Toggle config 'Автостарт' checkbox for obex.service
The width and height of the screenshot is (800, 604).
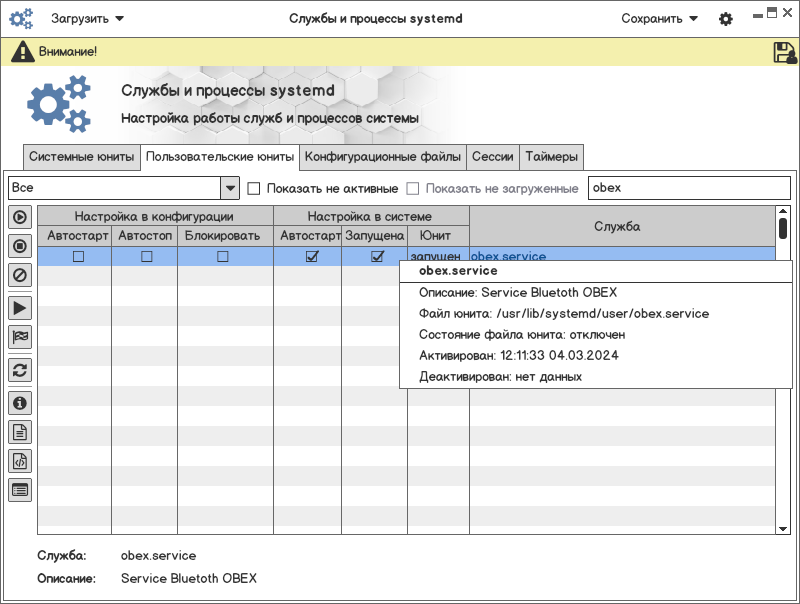[x=78, y=257]
